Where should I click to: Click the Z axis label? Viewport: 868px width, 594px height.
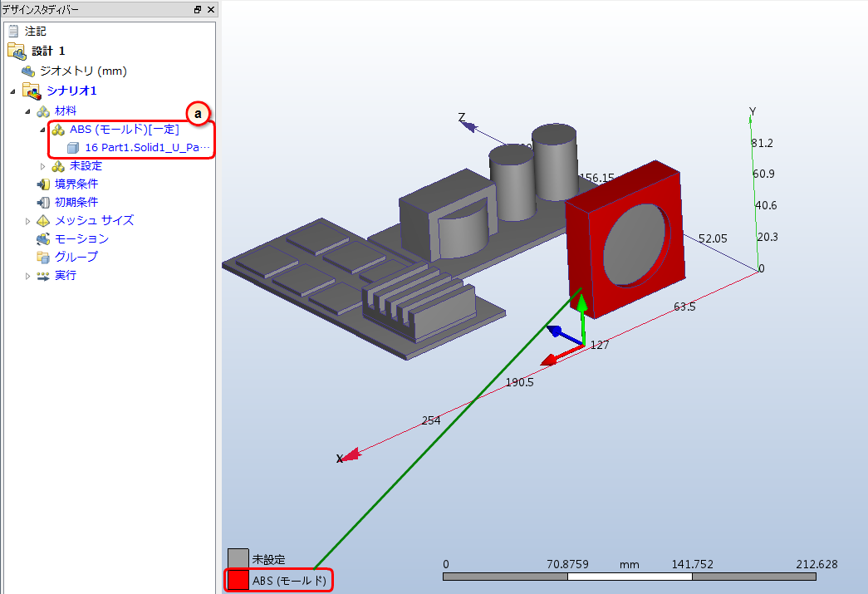(462, 117)
